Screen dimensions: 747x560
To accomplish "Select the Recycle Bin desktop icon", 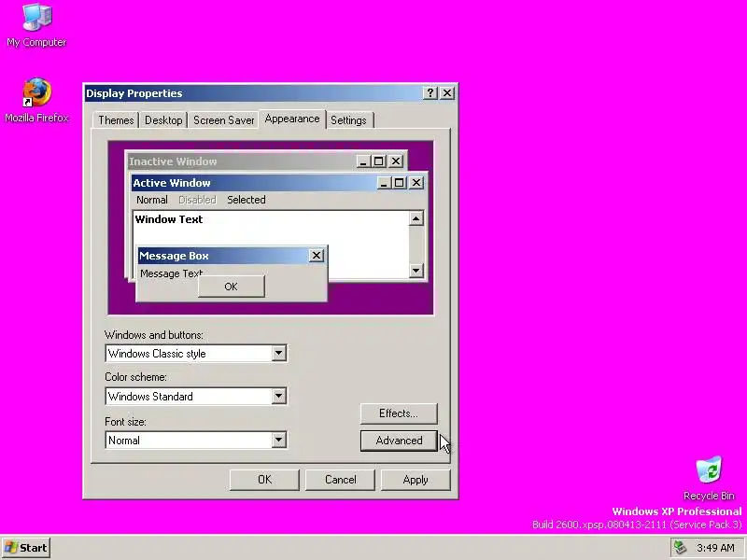I will 709,478.
